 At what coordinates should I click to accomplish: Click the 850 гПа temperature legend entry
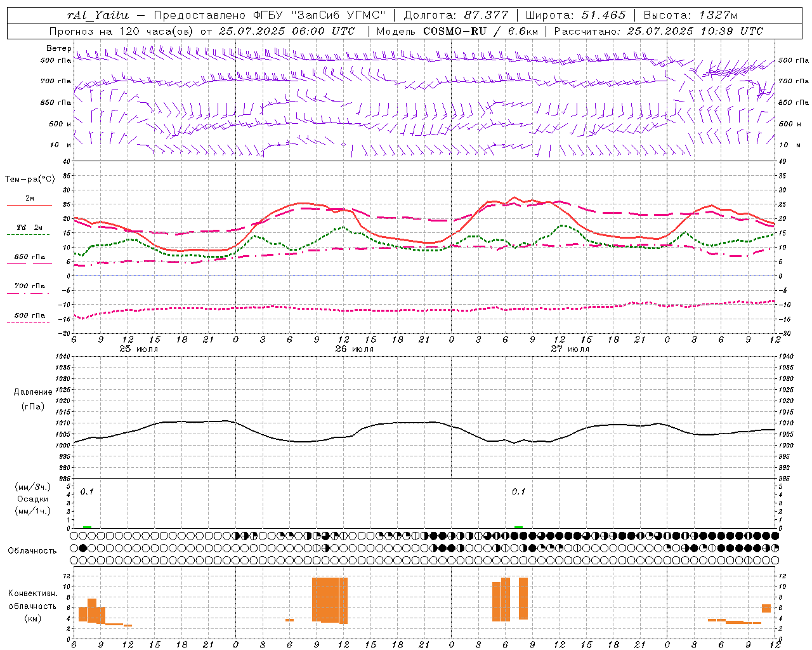(30, 257)
